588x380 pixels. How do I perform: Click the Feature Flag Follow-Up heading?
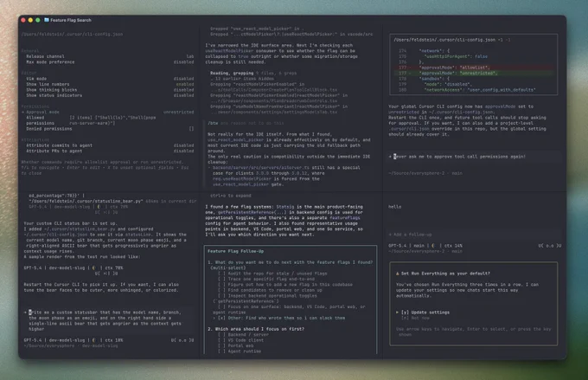click(235, 251)
